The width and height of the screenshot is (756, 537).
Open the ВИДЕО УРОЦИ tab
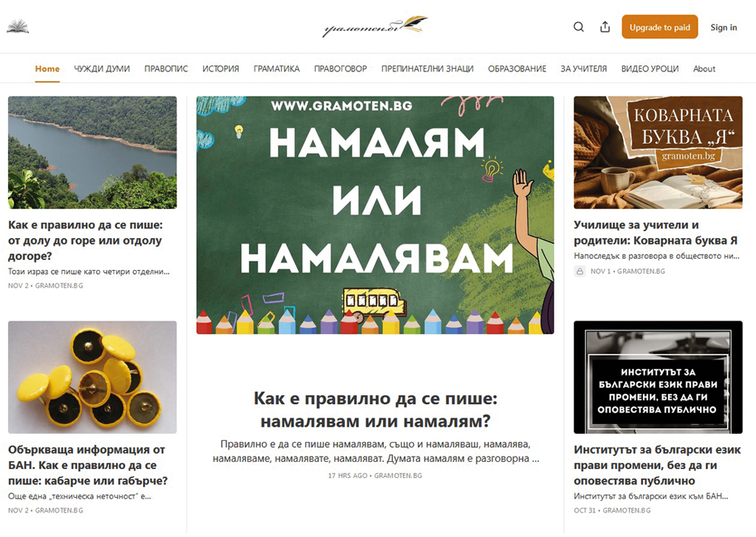click(650, 69)
